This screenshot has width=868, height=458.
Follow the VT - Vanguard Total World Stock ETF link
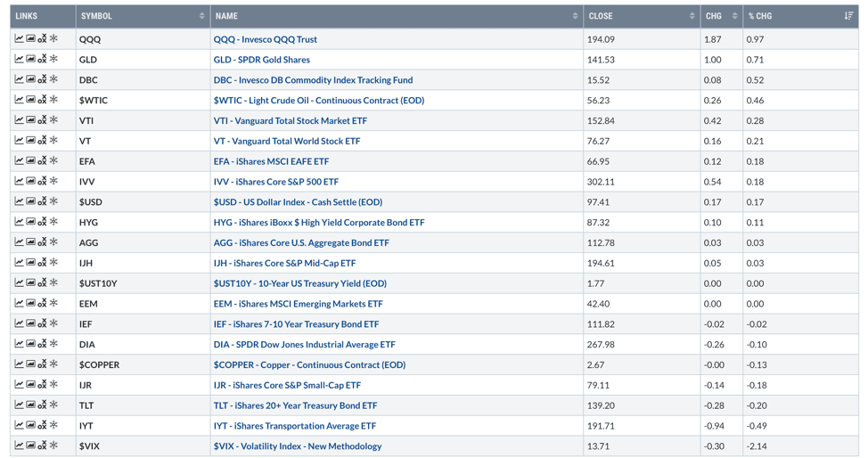click(287, 141)
